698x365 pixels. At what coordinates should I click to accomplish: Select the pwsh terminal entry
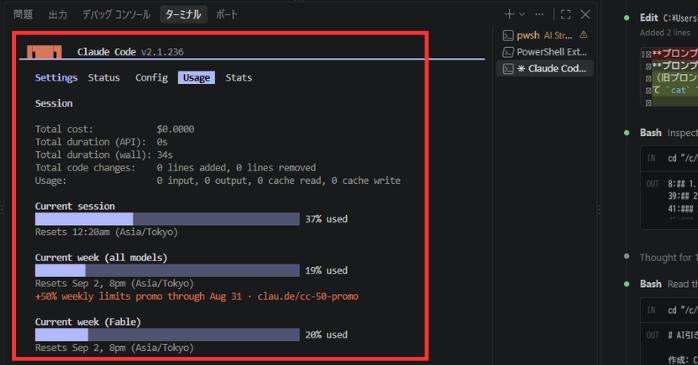pyautogui.click(x=545, y=35)
